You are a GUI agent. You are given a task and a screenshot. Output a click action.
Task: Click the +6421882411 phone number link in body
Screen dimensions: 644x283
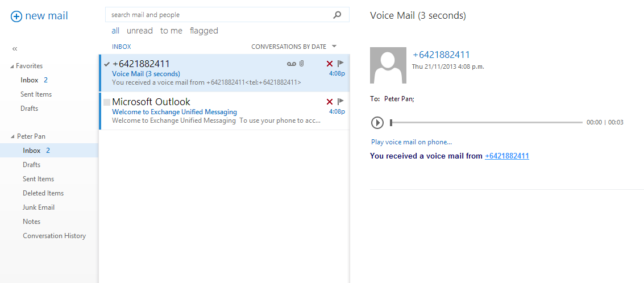pos(506,156)
